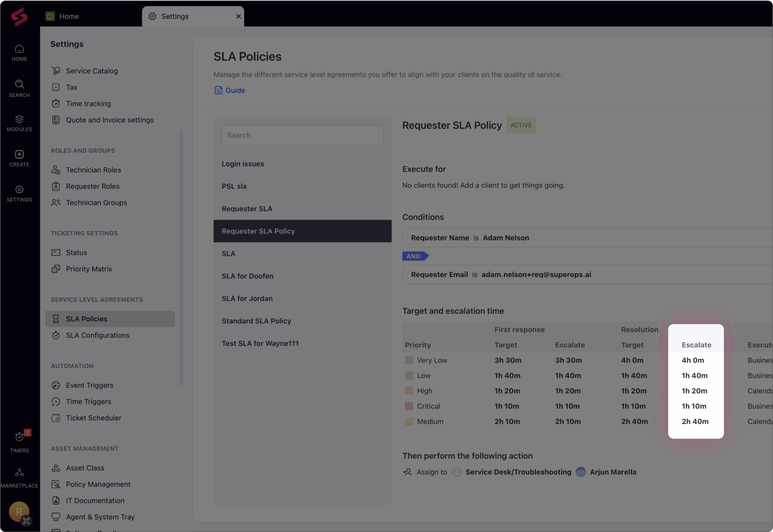
Task: Open Event Triggers under Automation
Action: click(x=89, y=385)
